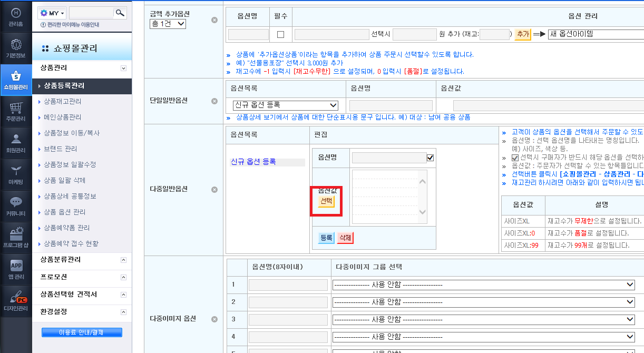The image size is (644, 353).
Task: Click the magnifier search icon beside MY
Action: click(120, 13)
